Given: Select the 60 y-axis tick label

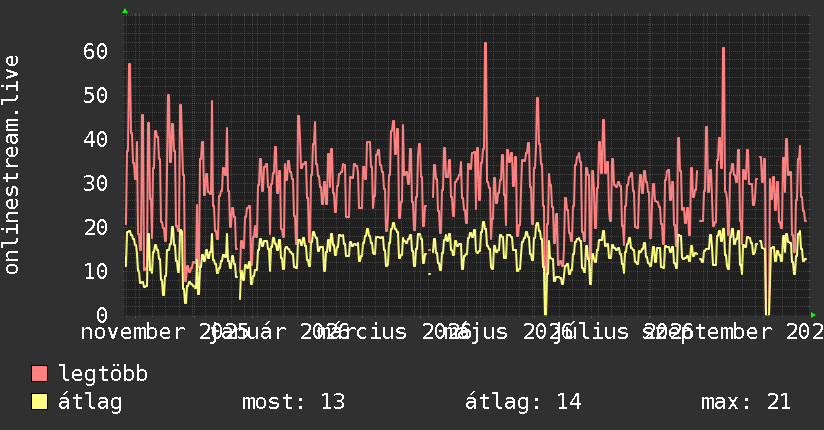Looking at the screenshot, I should point(95,52).
